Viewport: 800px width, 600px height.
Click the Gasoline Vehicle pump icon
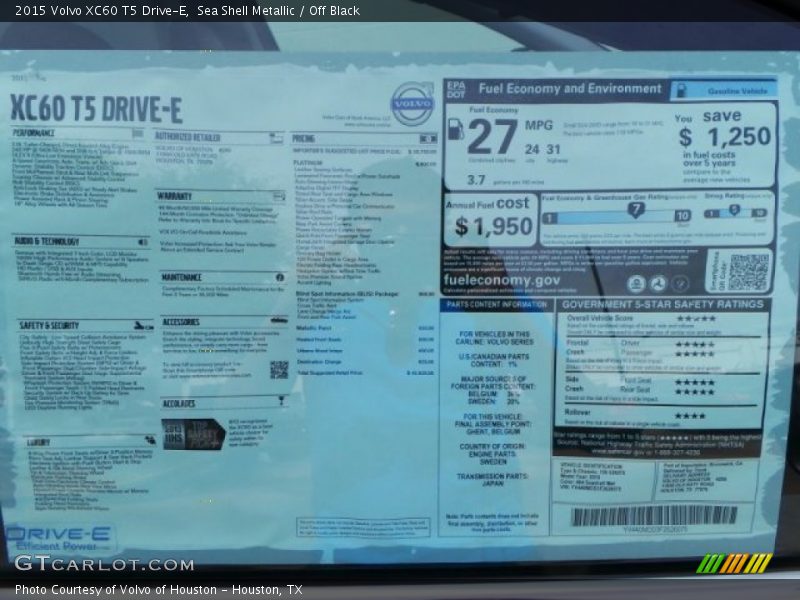coord(681,91)
